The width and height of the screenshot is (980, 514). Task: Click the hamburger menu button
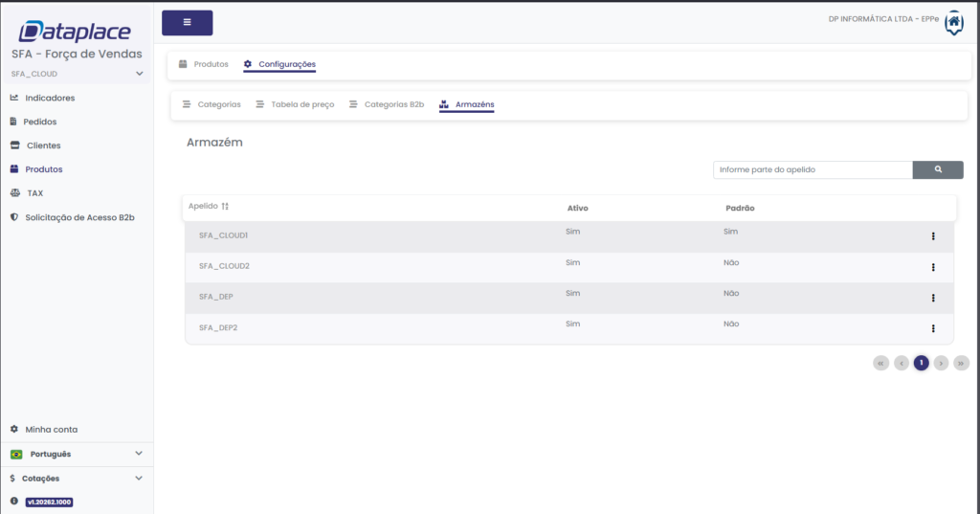[x=187, y=22]
